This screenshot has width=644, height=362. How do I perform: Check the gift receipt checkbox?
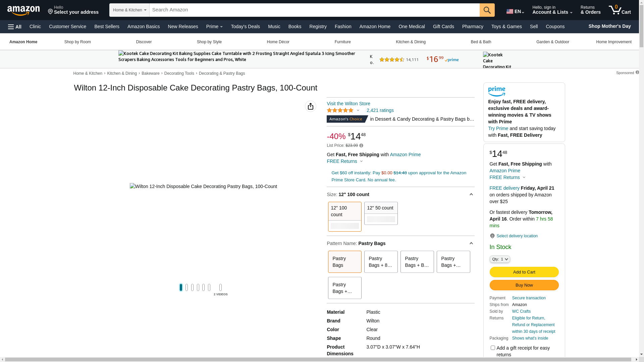(x=493, y=348)
